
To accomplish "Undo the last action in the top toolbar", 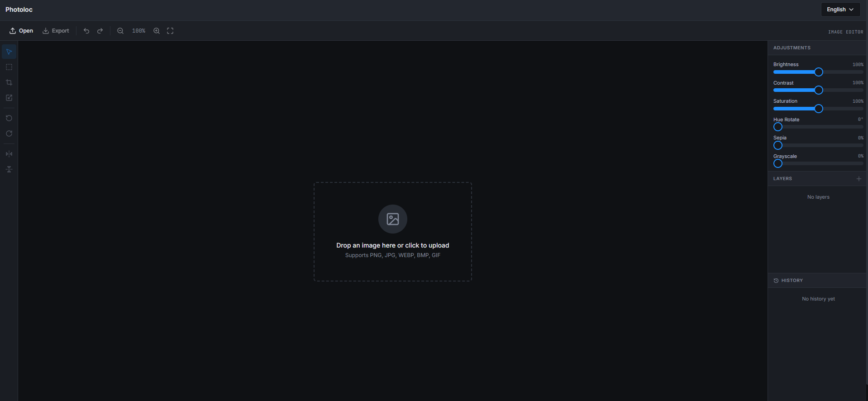I will (86, 31).
